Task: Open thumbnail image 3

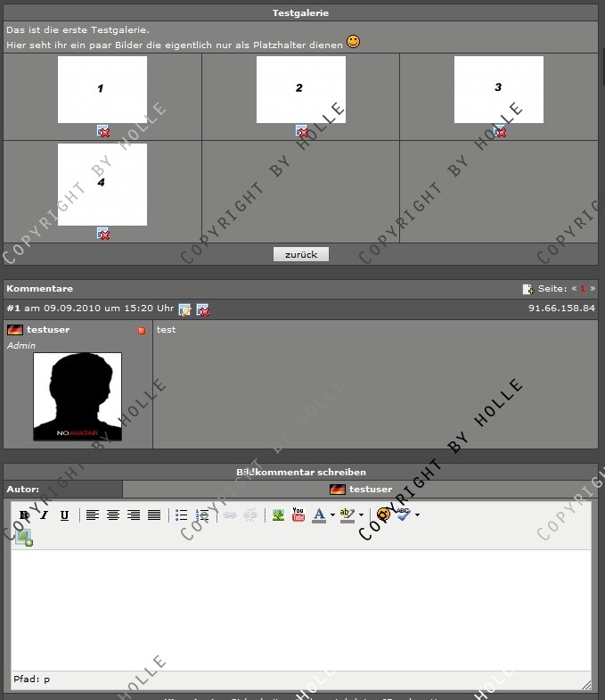Action: pos(498,89)
